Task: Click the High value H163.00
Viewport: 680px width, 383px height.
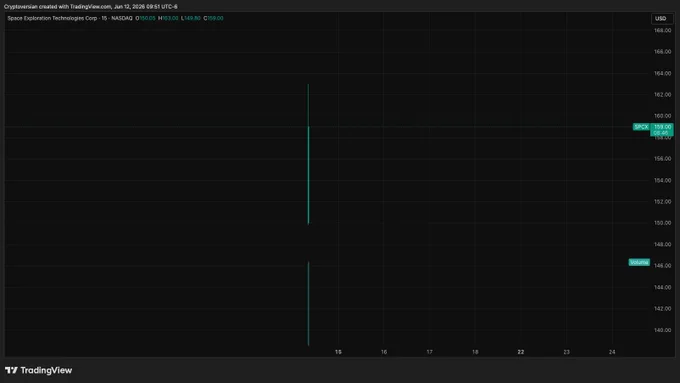Action: 168,18
